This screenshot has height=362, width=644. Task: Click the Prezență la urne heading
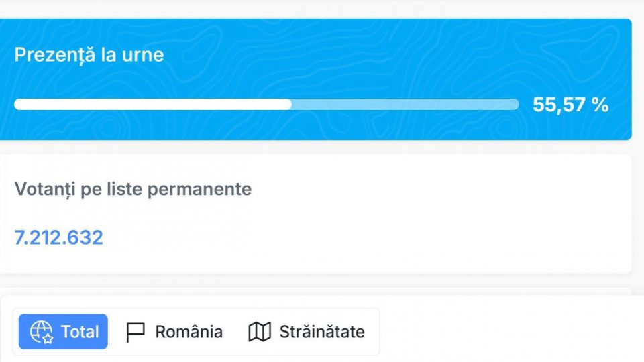[x=89, y=54]
